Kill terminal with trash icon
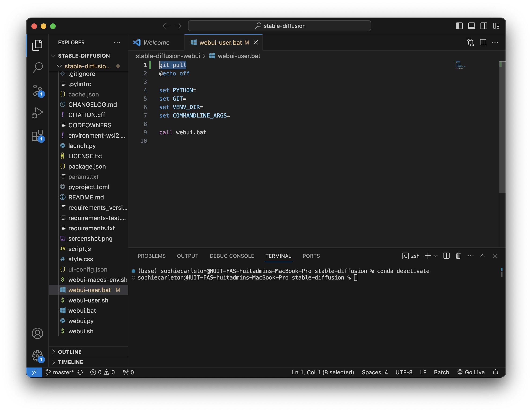Image resolution: width=532 pixels, height=412 pixels. [x=458, y=256]
